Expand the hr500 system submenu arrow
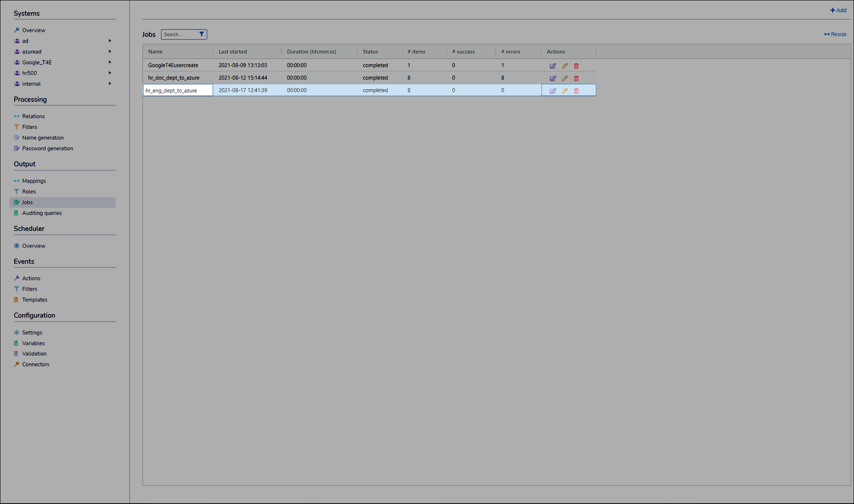 pos(110,73)
